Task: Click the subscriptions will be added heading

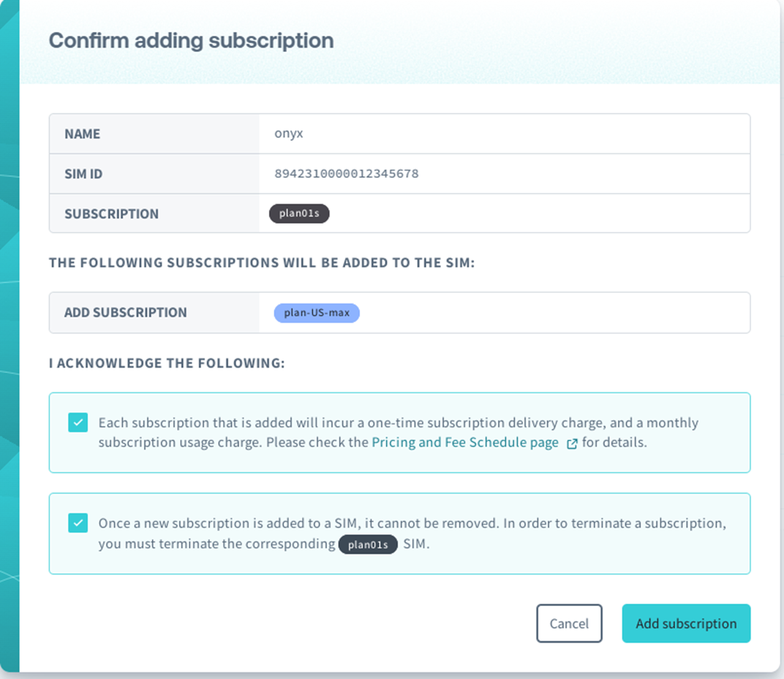Action: tap(262, 263)
